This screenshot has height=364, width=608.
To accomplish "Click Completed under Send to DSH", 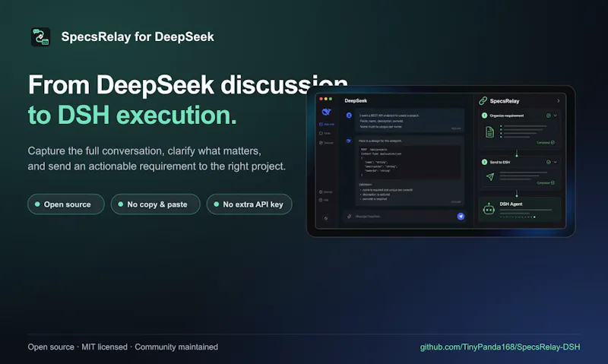I will click(546, 182).
